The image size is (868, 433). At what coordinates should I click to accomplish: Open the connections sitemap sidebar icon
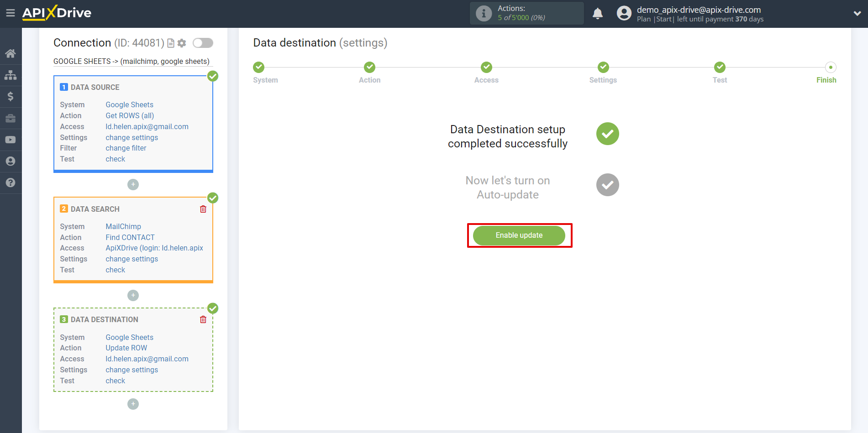pos(11,75)
